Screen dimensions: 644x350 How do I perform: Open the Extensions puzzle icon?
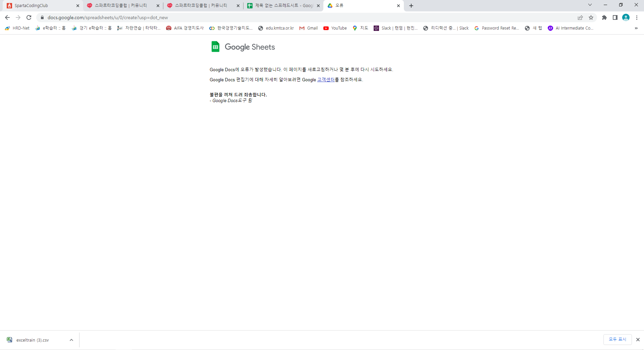pos(604,17)
